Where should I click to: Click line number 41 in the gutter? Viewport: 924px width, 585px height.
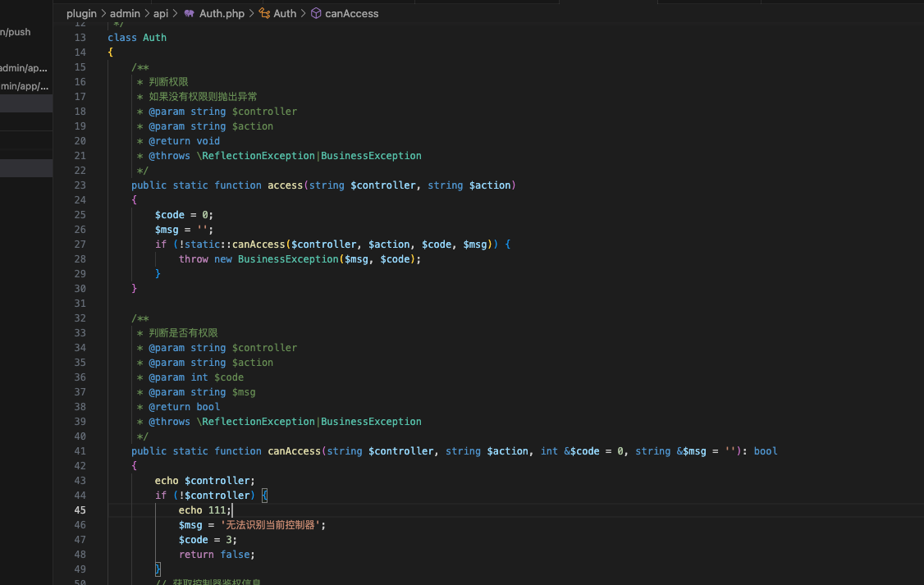[80, 451]
